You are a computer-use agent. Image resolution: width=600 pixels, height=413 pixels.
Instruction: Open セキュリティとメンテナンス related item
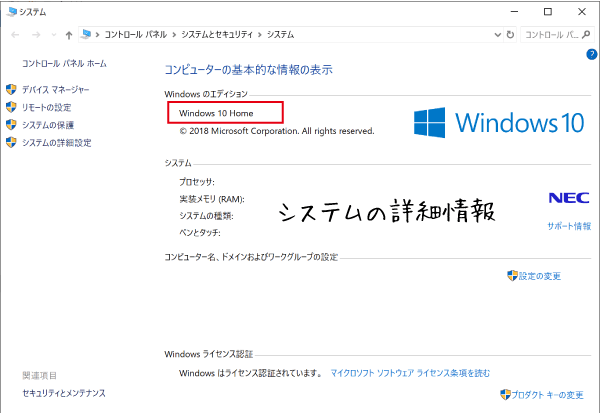tap(64, 393)
